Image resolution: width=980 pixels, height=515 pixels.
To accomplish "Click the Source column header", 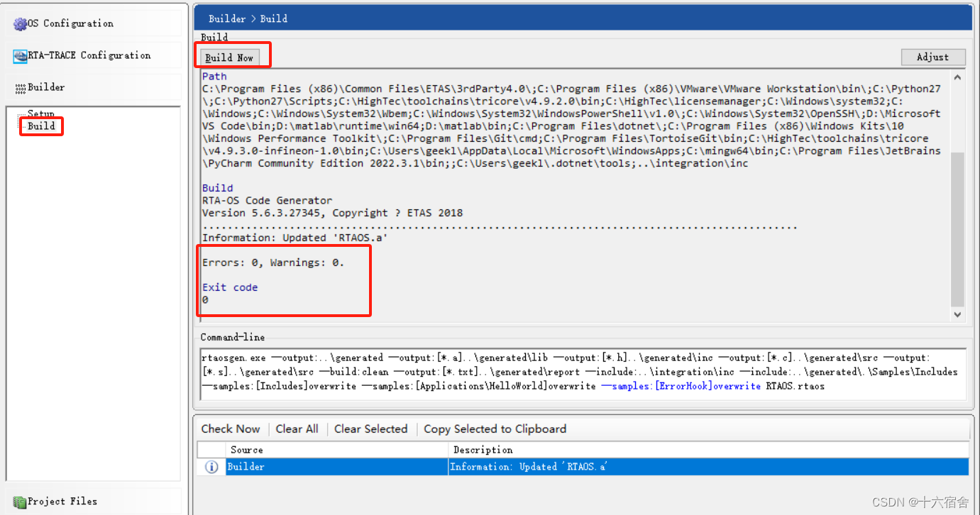I will point(337,450).
